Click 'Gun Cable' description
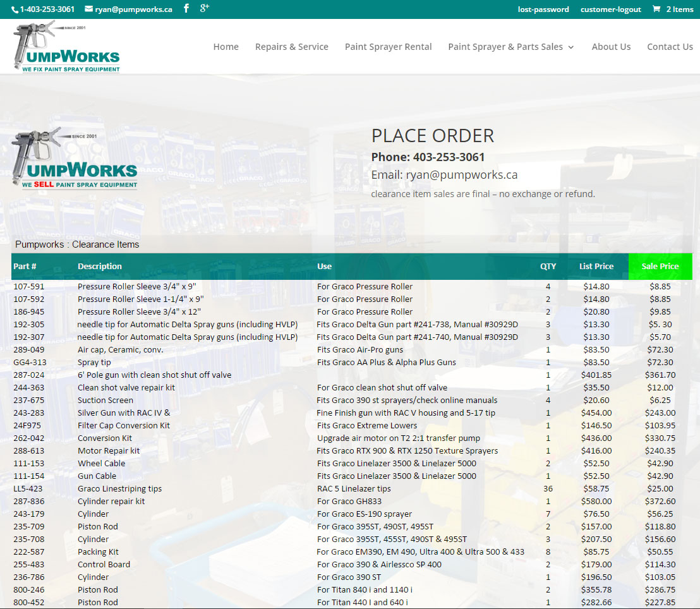The image size is (700, 609). pyautogui.click(x=97, y=476)
